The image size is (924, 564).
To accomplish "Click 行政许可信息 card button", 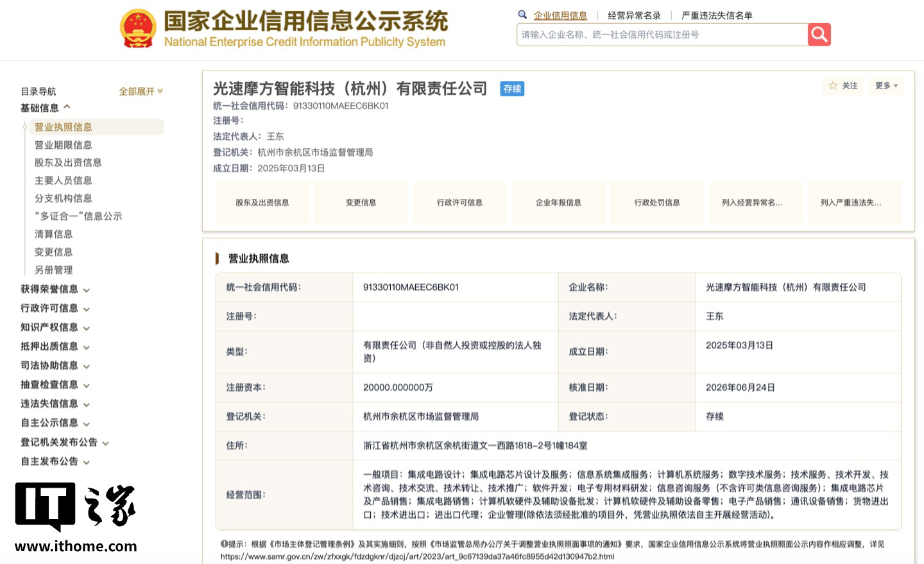I will (x=459, y=203).
